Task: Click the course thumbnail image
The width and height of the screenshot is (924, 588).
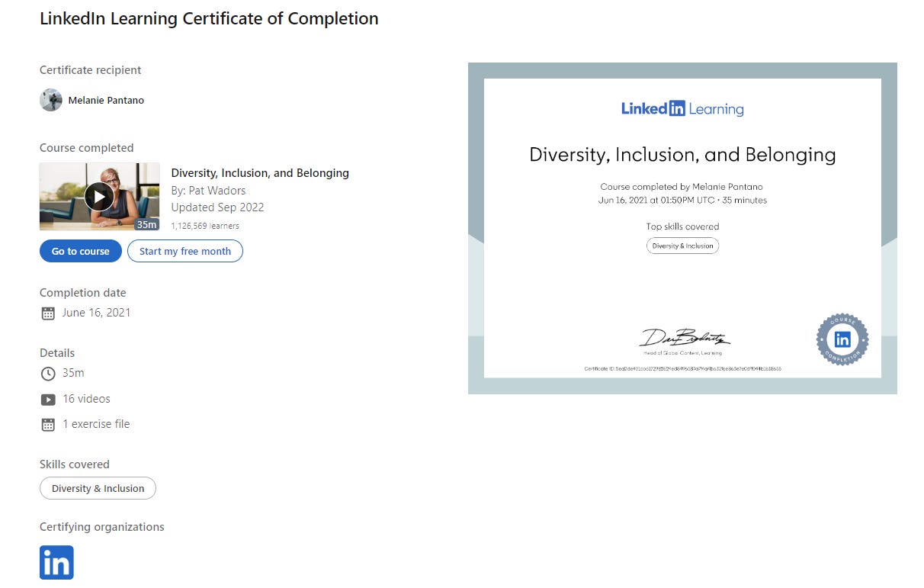Action: point(100,197)
